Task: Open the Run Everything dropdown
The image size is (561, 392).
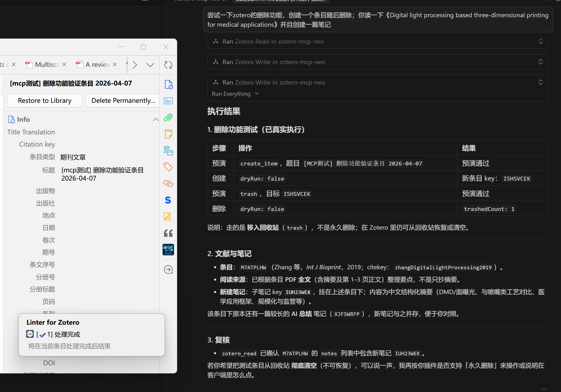Action: click(x=235, y=94)
